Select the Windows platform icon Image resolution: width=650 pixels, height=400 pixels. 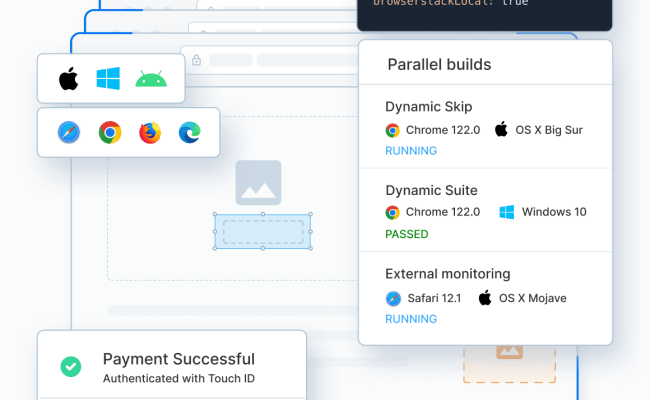click(x=108, y=78)
